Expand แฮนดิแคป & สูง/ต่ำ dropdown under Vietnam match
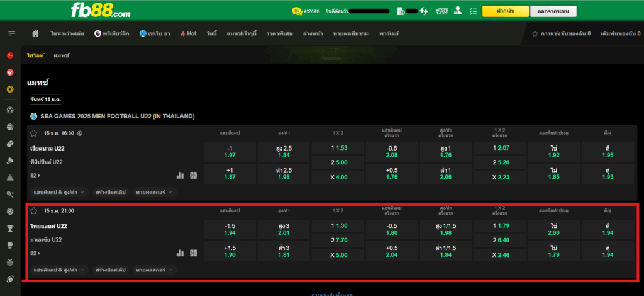 pyautogui.click(x=59, y=192)
